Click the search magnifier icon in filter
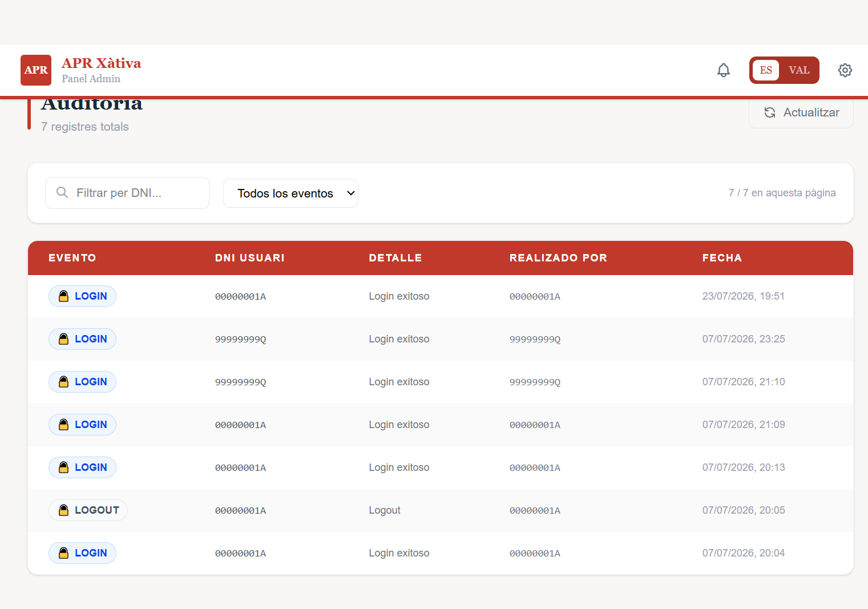 point(62,193)
